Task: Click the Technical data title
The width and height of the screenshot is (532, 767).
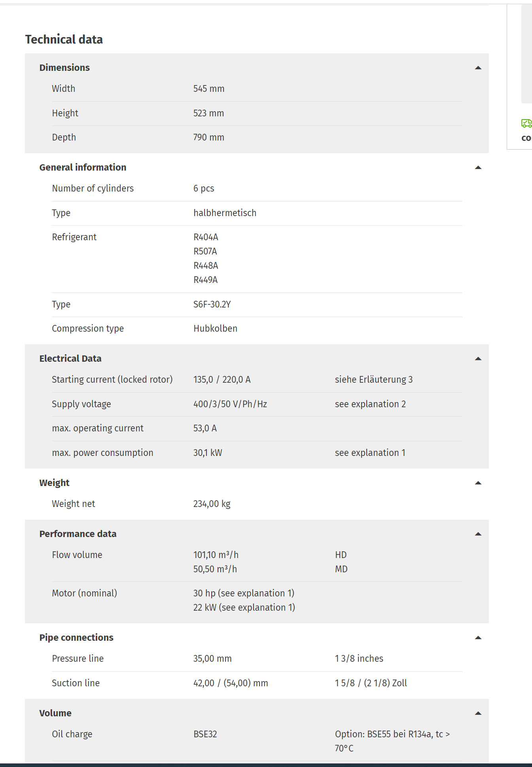Action: point(64,39)
